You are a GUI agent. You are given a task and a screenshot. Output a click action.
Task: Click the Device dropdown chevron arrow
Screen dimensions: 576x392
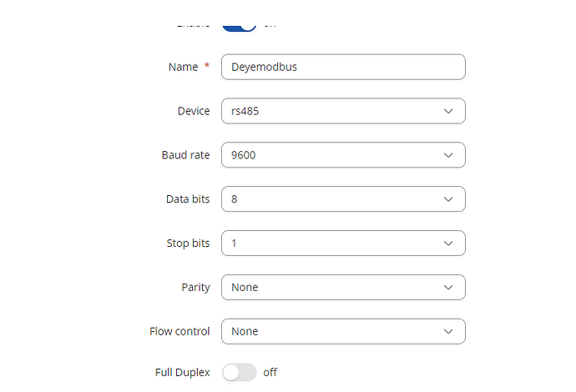(448, 111)
